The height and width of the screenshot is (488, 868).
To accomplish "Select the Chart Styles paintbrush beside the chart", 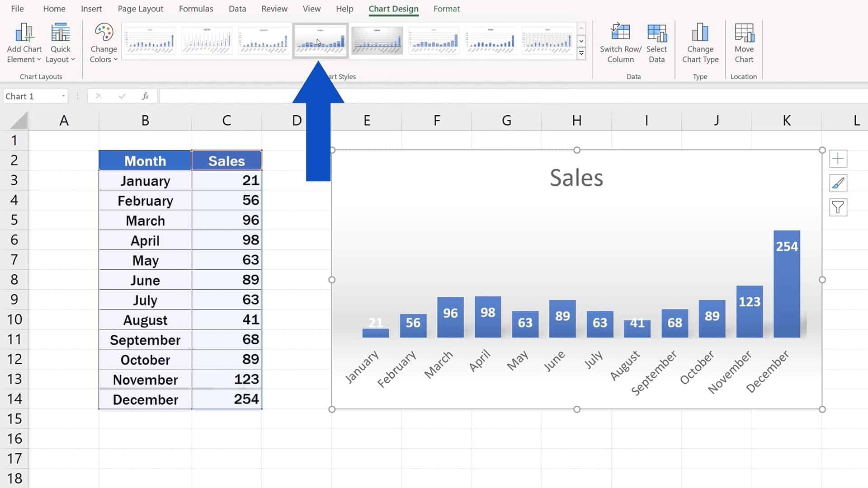I will coord(838,183).
